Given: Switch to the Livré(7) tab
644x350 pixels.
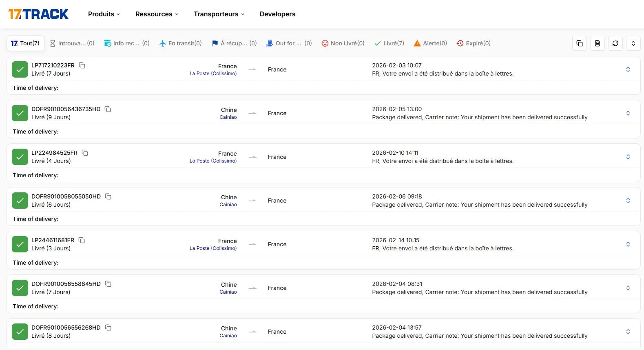Looking at the screenshot, I should click(x=389, y=43).
